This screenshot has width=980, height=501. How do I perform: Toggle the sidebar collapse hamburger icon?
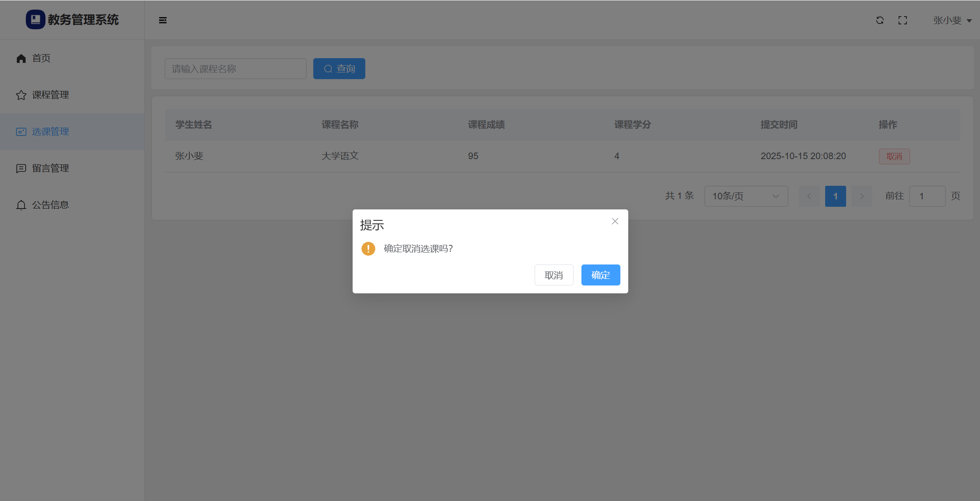pyautogui.click(x=163, y=20)
